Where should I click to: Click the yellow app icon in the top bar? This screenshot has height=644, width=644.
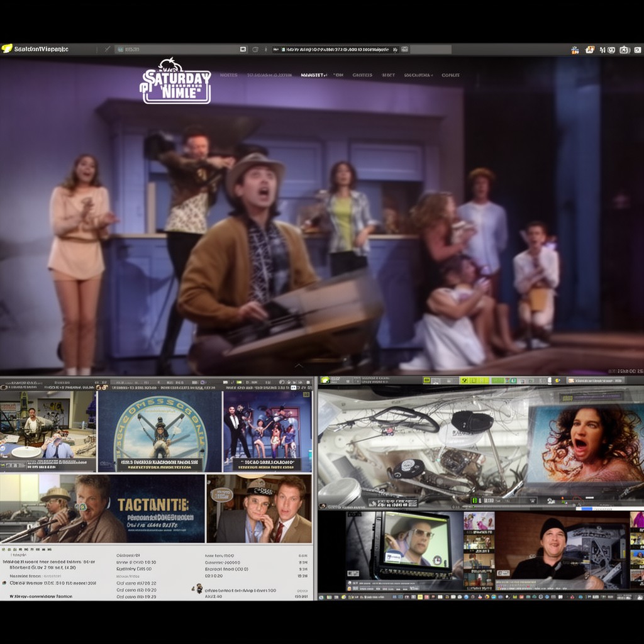point(6,49)
